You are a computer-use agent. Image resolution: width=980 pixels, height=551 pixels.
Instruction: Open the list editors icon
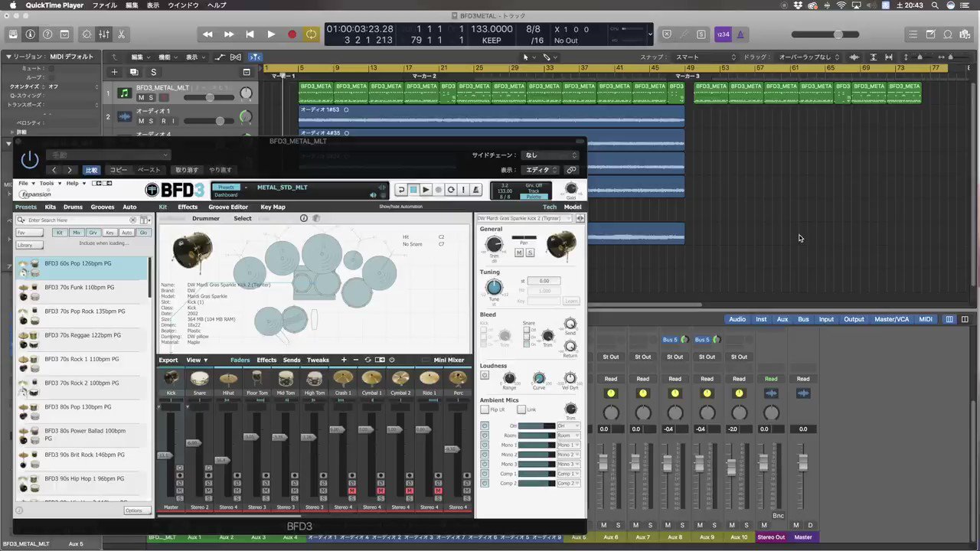(913, 34)
